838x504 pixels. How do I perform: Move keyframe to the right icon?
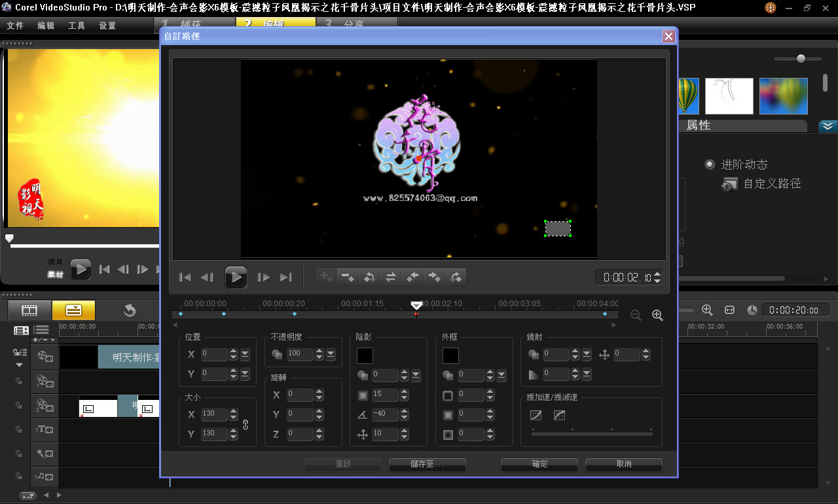coord(434,277)
